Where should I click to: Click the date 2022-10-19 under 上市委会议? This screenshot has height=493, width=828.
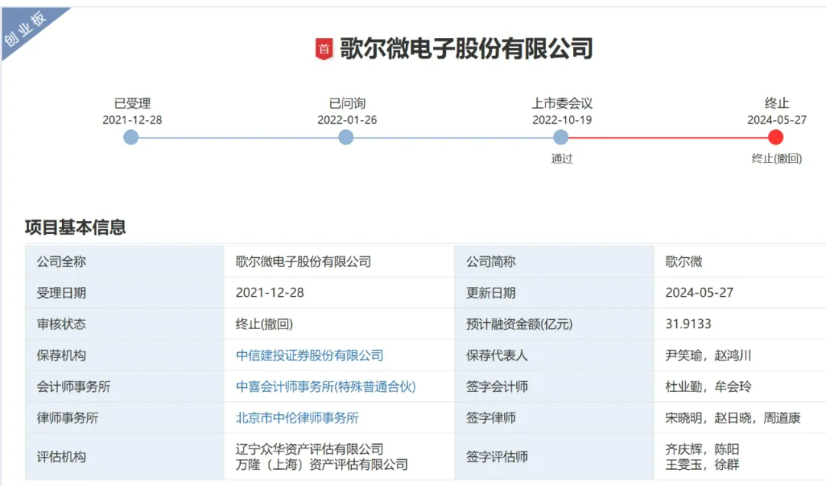click(x=562, y=120)
